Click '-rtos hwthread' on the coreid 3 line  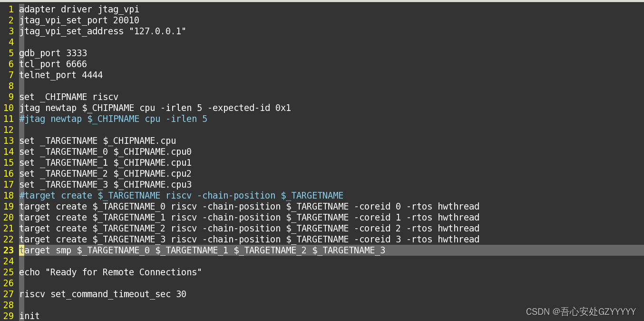(x=443, y=239)
